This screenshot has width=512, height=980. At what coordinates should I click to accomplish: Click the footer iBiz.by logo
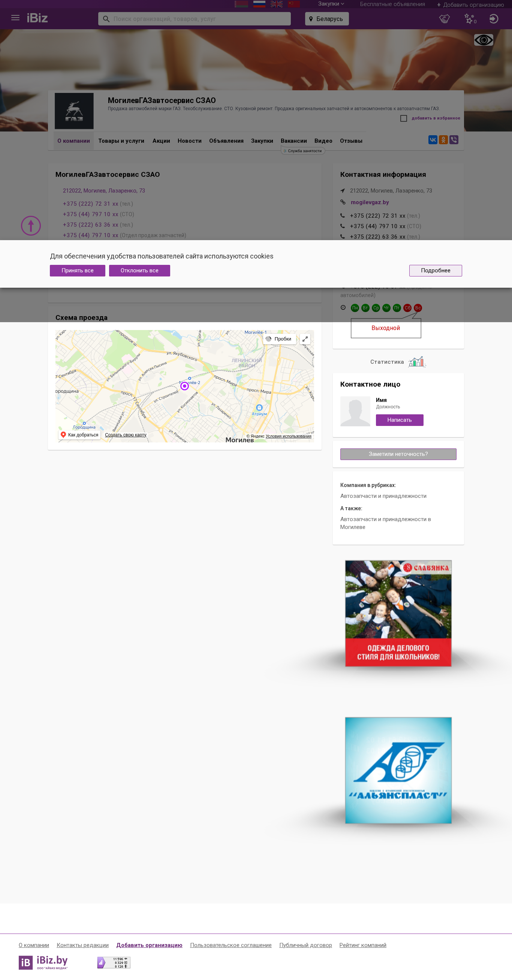(x=43, y=962)
